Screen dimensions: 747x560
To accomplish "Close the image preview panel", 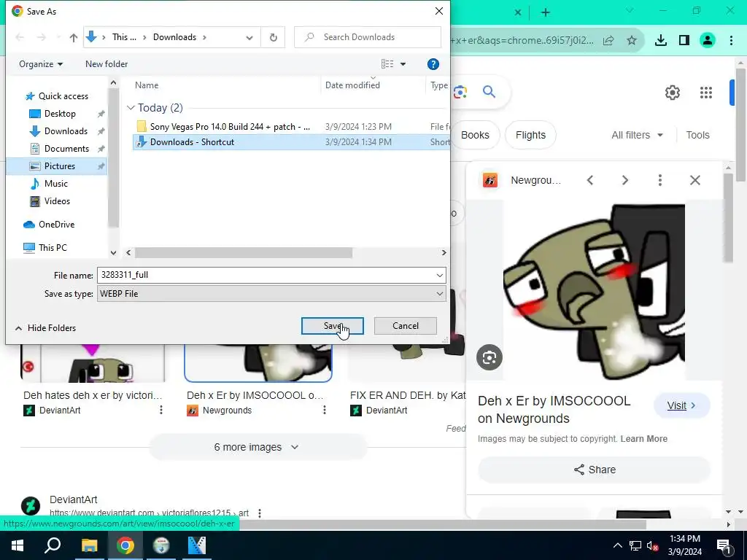I will pyautogui.click(x=695, y=180).
